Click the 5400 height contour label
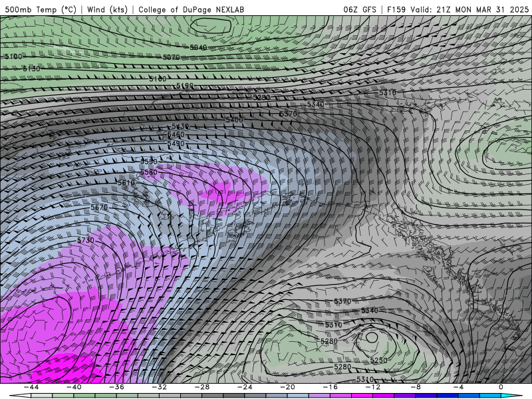 [x=234, y=120]
